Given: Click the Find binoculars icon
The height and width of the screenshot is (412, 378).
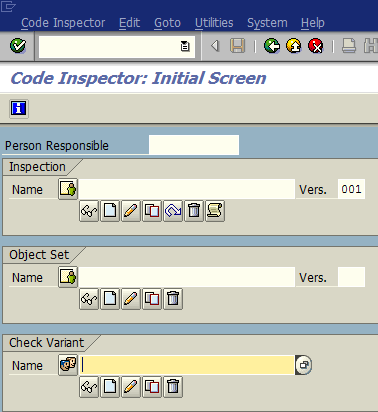Looking at the screenshot, I should [x=371, y=46].
